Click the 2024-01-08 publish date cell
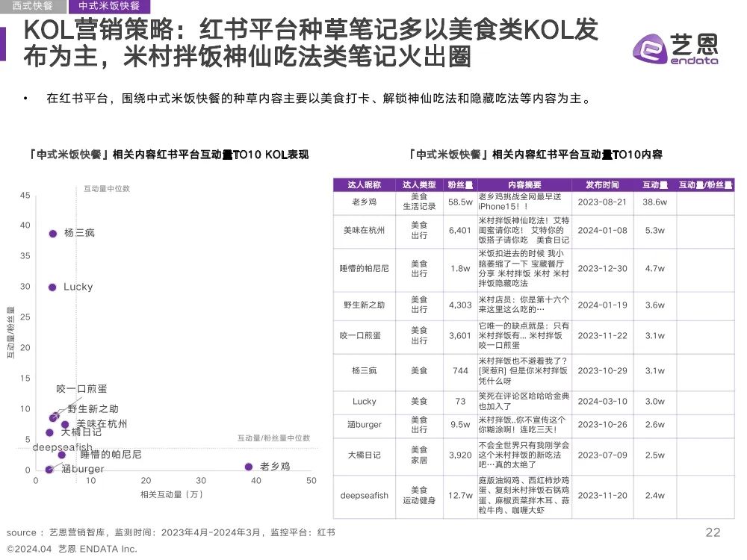The height and width of the screenshot is (560, 747). coord(602,231)
